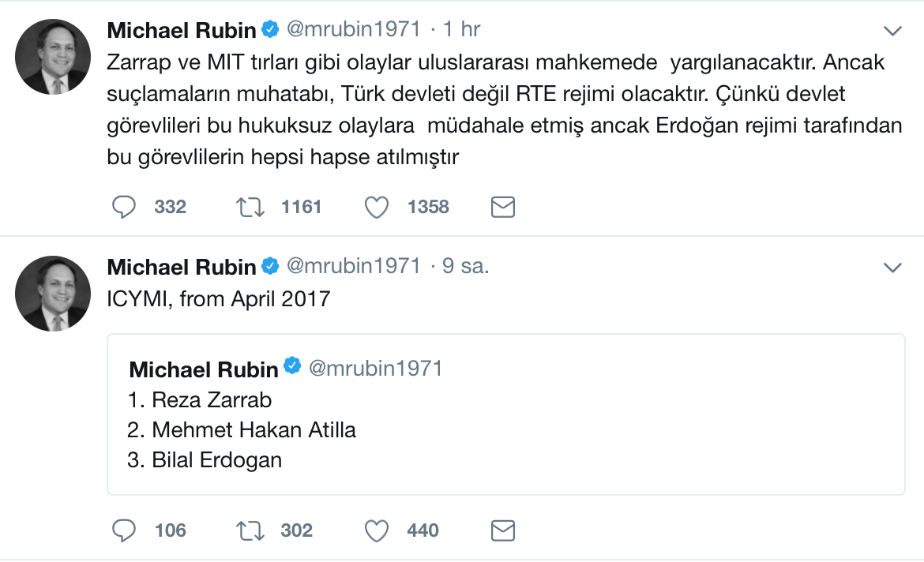Reply to the ICYMI tweet

point(125,530)
